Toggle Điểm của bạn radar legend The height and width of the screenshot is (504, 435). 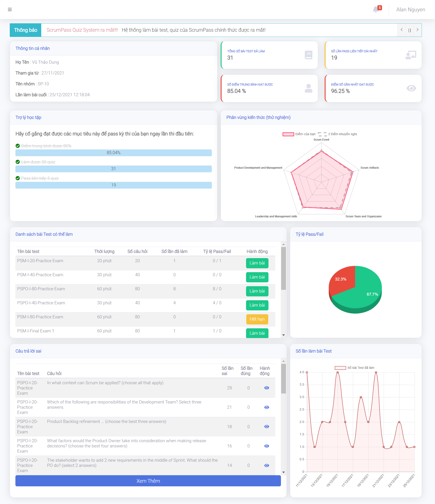(299, 134)
